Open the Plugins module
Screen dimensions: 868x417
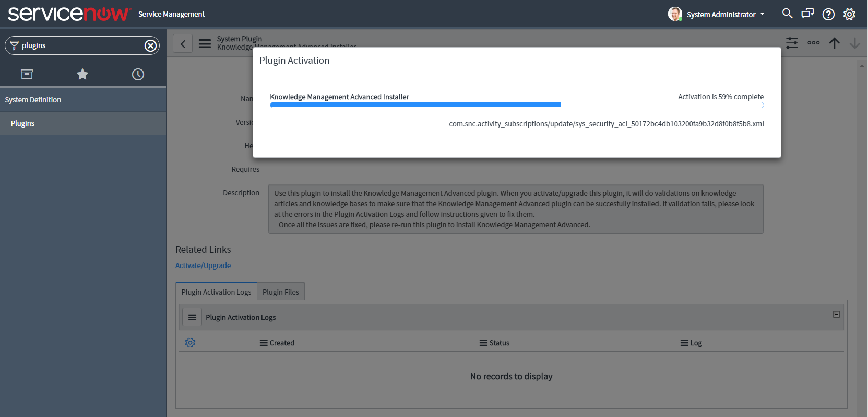tap(83, 123)
